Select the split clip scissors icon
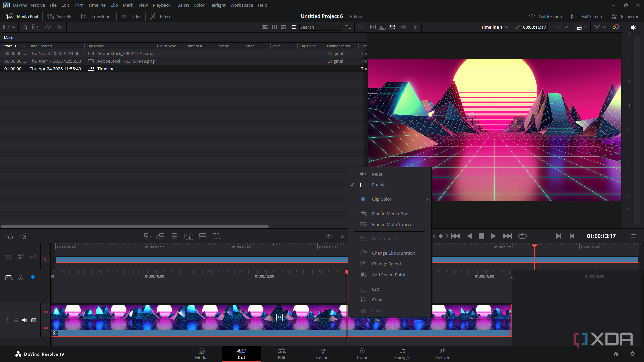 coord(21,277)
